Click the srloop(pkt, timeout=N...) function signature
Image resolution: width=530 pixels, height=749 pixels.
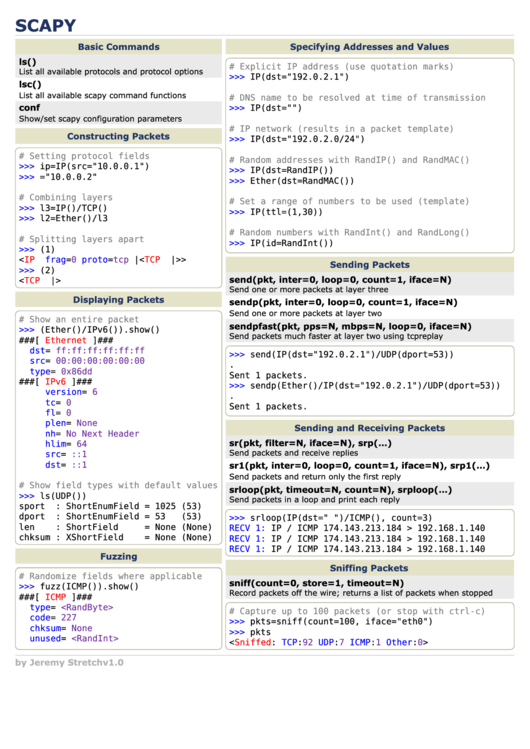pyautogui.click(x=340, y=490)
